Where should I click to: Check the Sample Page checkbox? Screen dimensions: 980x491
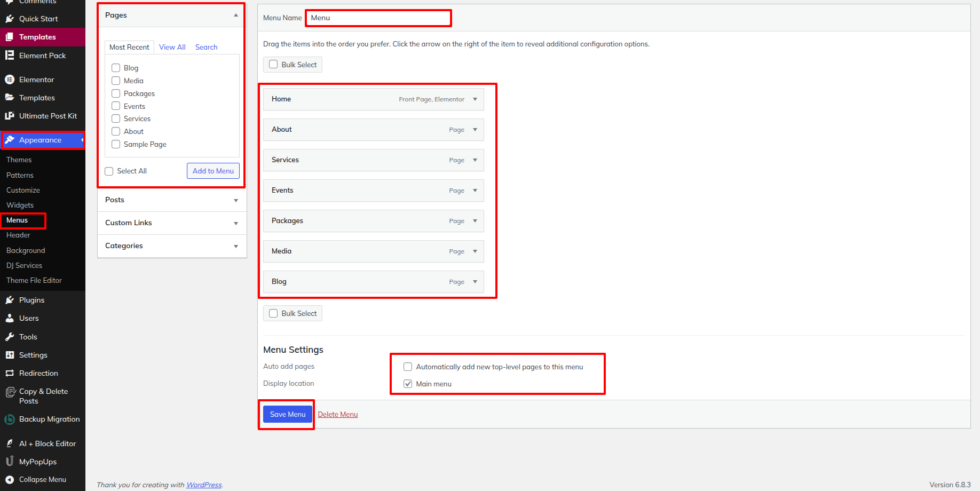pos(116,144)
